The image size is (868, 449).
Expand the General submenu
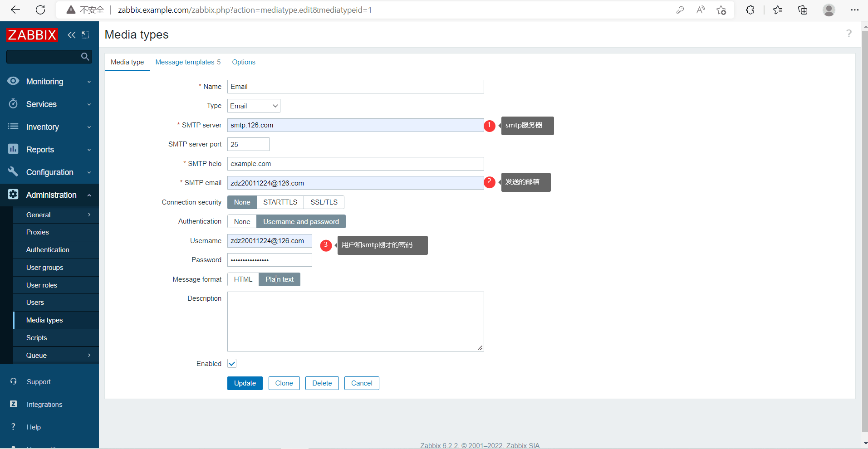56,215
